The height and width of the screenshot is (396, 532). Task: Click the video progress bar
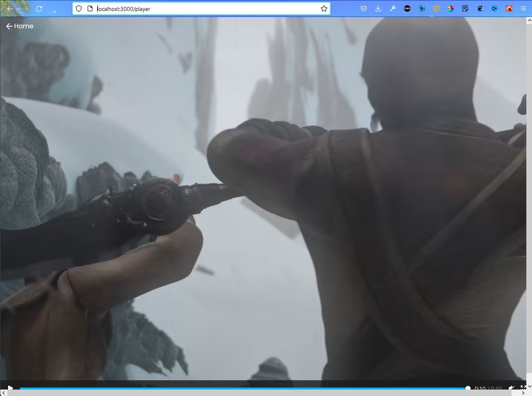click(244, 388)
